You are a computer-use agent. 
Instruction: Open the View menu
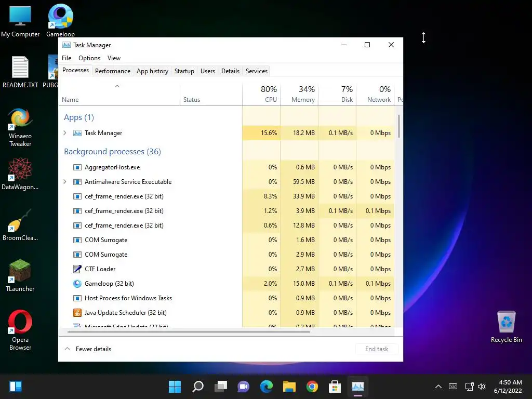(114, 58)
